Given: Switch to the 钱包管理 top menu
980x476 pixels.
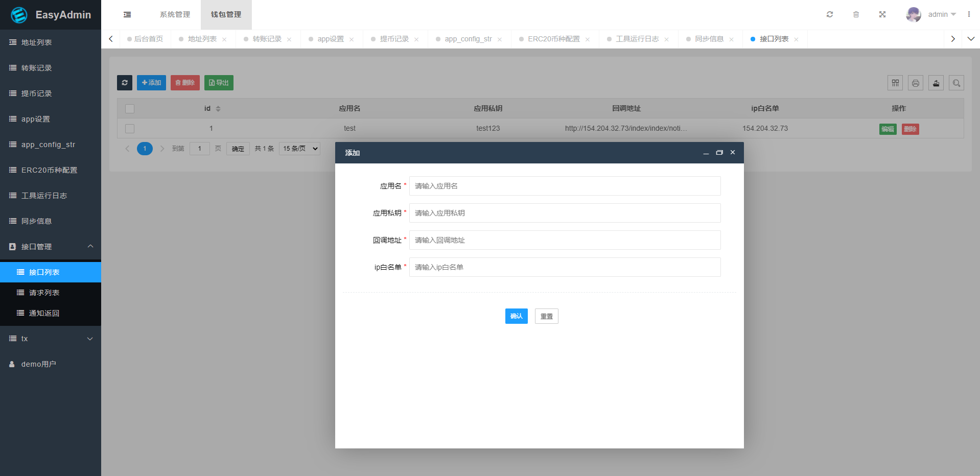Looking at the screenshot, I should point(225,14).
